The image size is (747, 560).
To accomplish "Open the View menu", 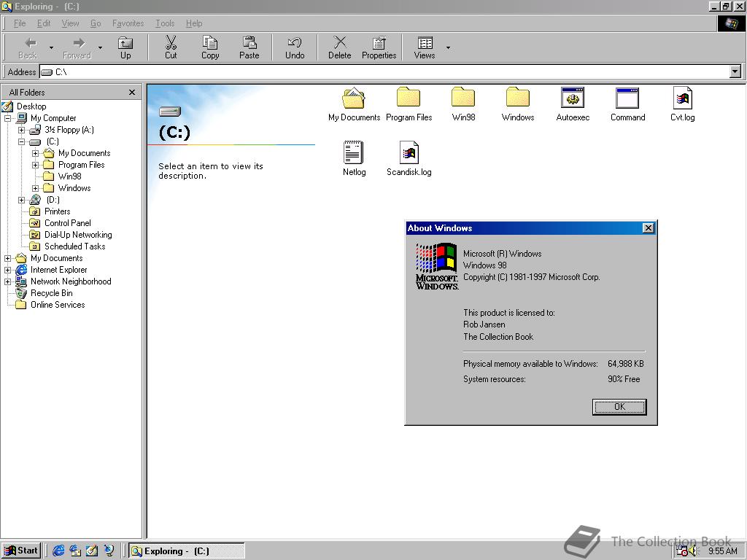I will tap(70, 23).
